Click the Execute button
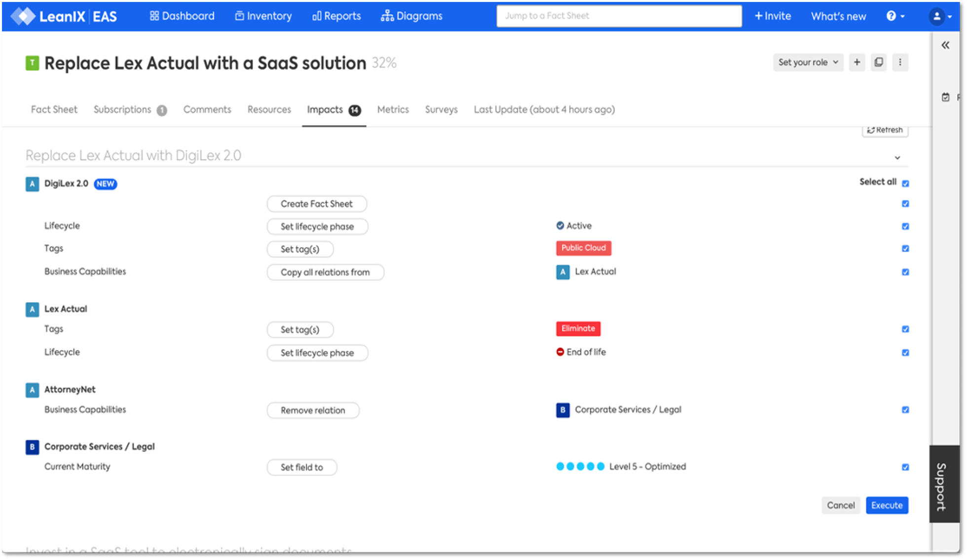This screenshot has height=560, width=967. pos(887,505)
